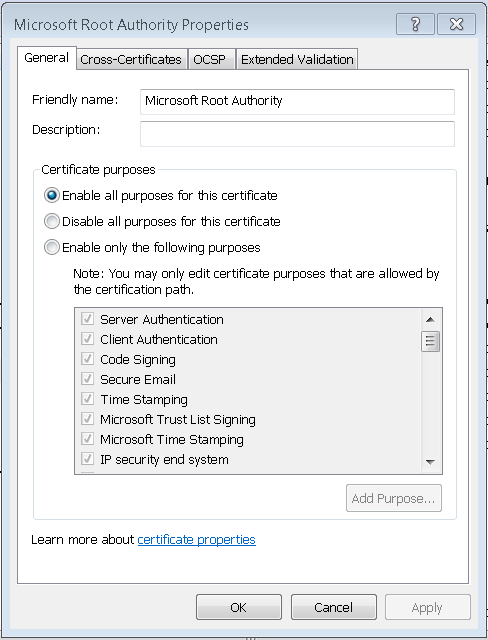Click the purposes list scrollbar thumb
This screenshot has height=640, width=488.
pos(430,341)
